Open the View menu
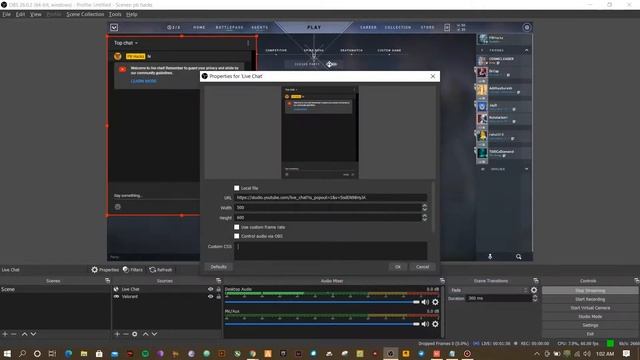The height and width of the screenshot is (360, 640). [36, 14]
